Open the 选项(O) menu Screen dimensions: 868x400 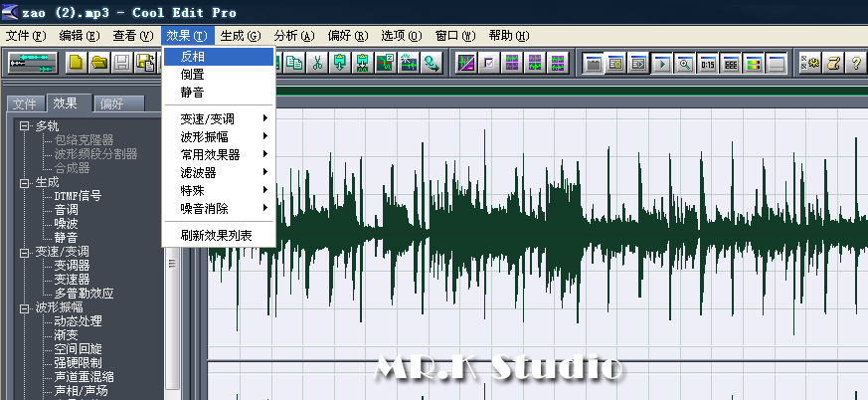click(402, 36)
